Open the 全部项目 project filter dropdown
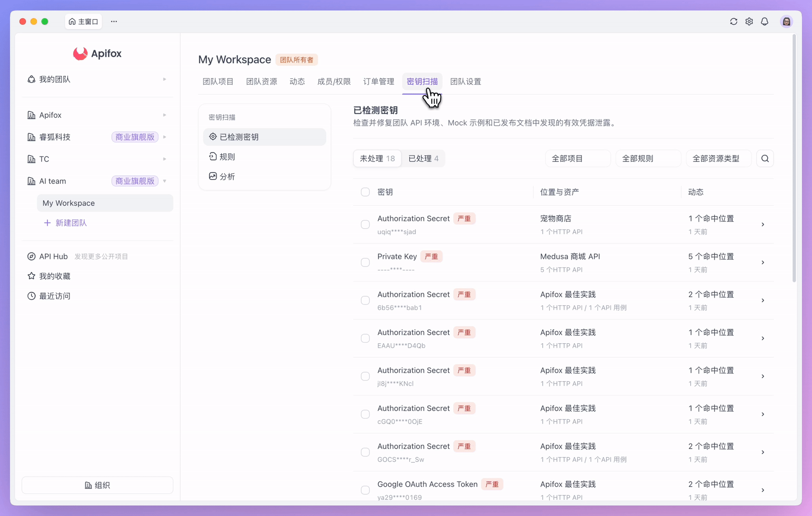 click(578, 158)
